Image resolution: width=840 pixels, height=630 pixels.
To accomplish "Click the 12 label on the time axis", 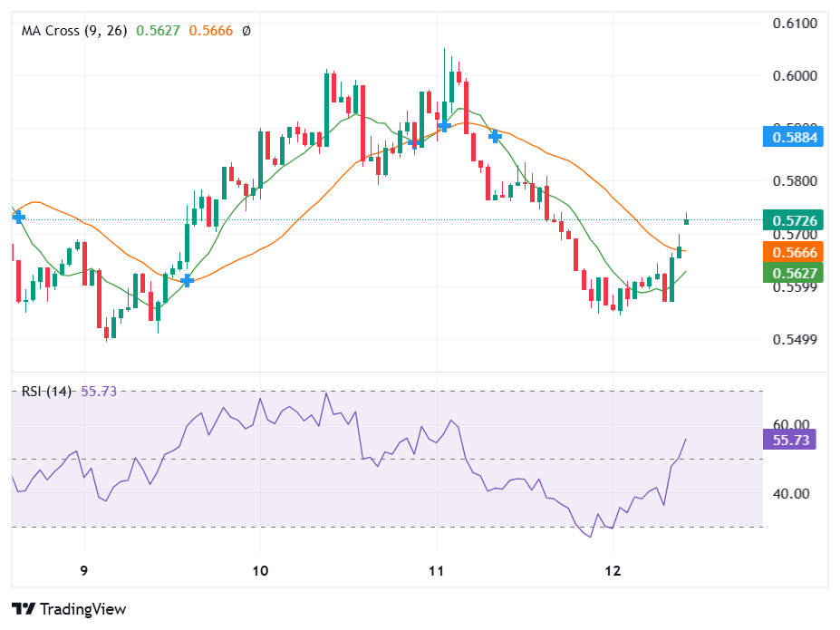I will (x=613, y=572).
